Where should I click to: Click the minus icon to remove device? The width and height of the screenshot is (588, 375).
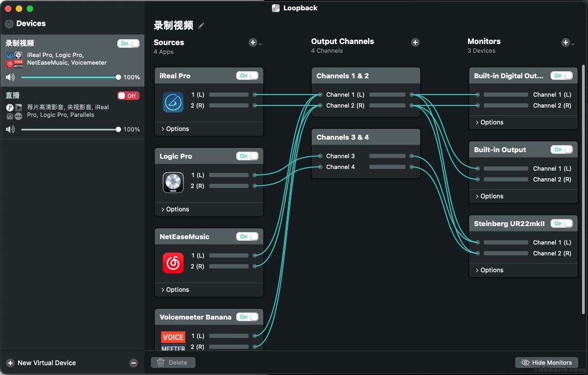point(134,363)
